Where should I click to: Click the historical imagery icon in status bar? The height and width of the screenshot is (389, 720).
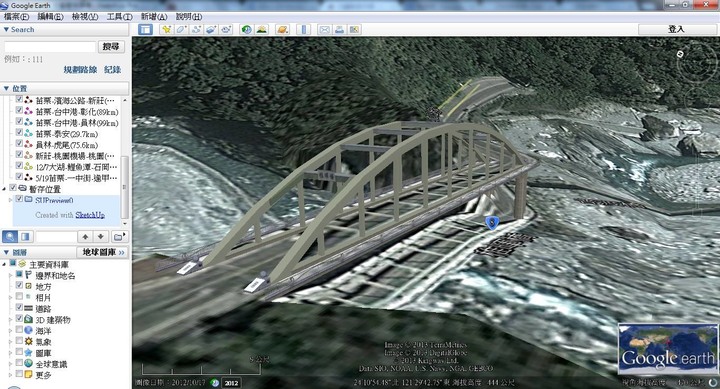tap(214, 382)
